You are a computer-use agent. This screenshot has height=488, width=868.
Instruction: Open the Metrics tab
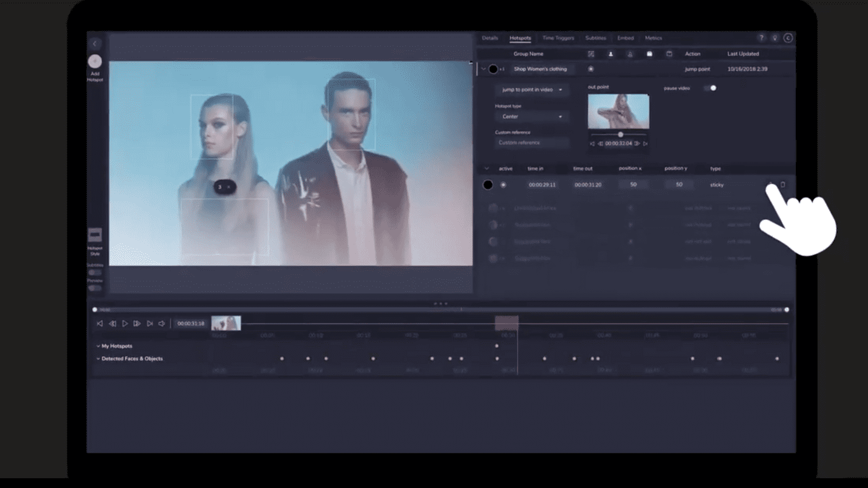coord(653,38)
